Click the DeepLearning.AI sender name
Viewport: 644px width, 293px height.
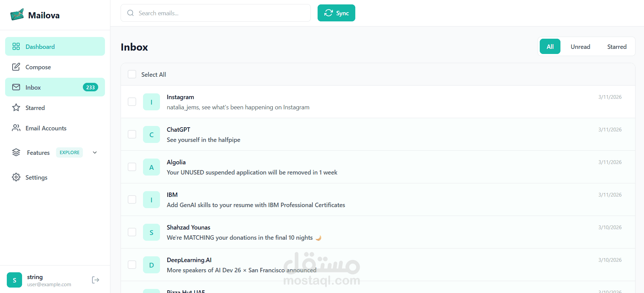point(189,260)
